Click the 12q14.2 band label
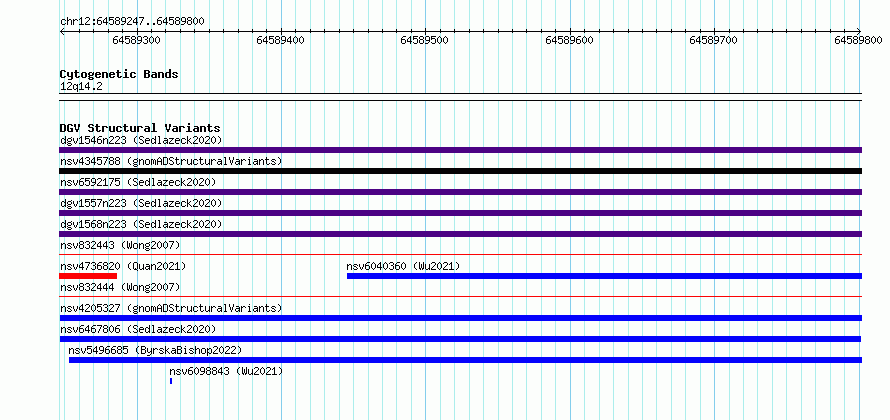890x420 pixels. coord(81,86)
